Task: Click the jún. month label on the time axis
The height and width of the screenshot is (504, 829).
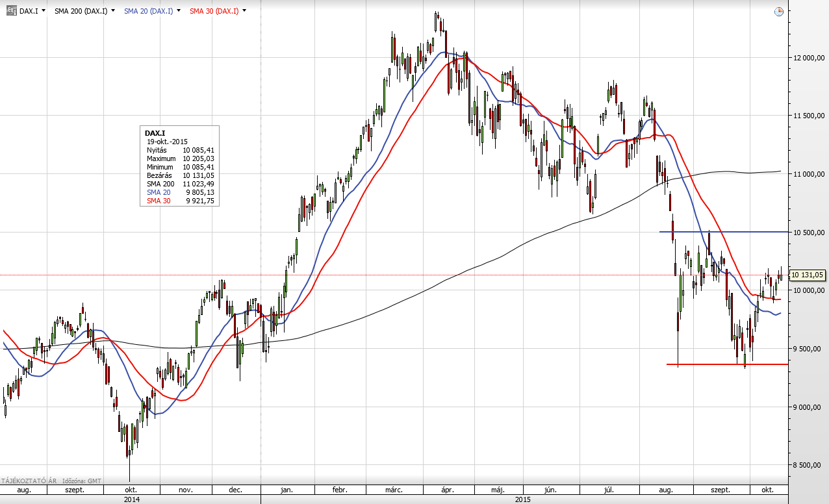Action: [x=550, y=490]
